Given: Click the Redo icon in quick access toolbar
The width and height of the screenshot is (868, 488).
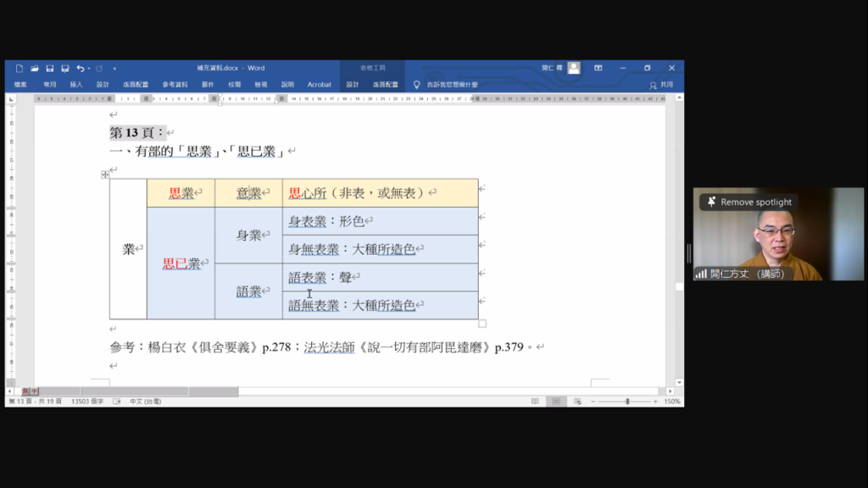Looking at the screenshot, I should [99, 69].
